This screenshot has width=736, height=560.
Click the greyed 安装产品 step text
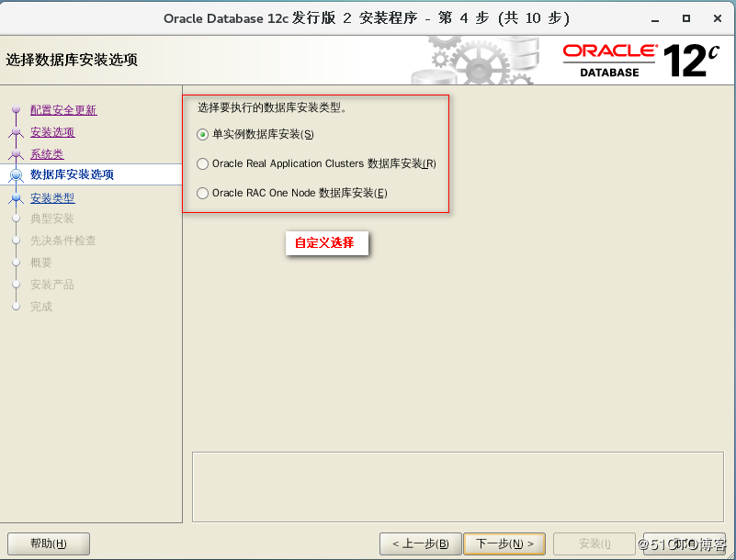52,285
